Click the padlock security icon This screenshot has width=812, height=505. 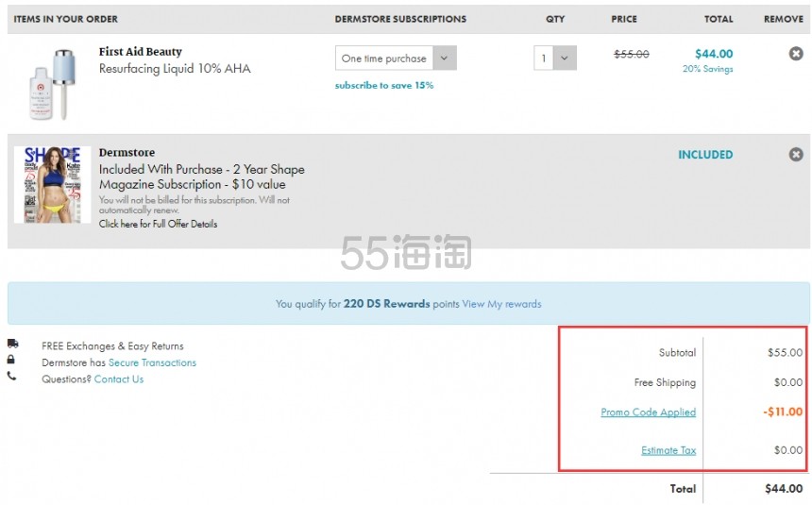11,360
